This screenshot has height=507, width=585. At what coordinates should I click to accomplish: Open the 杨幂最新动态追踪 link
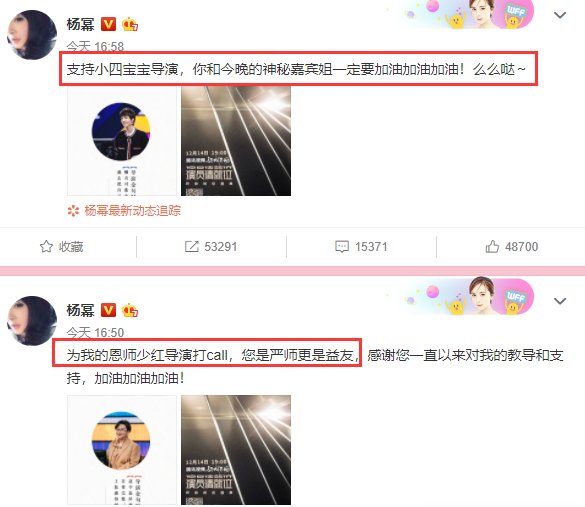132,211
